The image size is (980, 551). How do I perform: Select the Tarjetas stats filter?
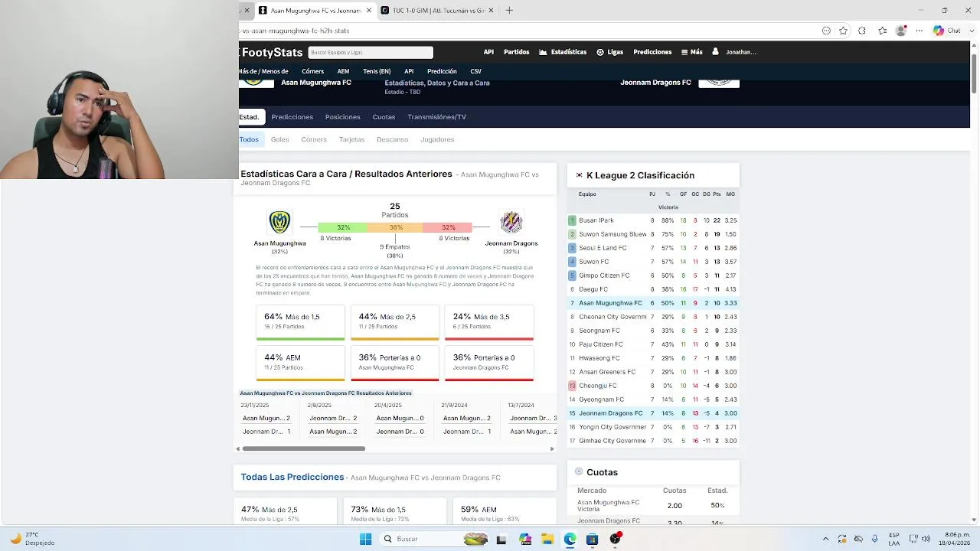tap(351, 139)
